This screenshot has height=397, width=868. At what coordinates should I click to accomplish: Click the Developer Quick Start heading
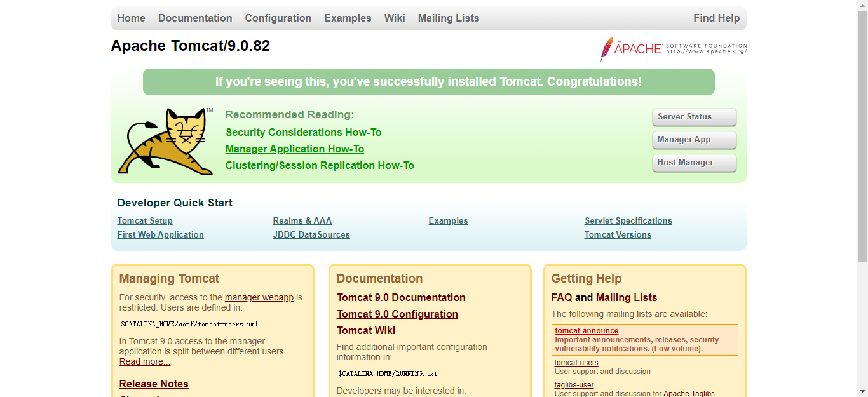point(175,203)
